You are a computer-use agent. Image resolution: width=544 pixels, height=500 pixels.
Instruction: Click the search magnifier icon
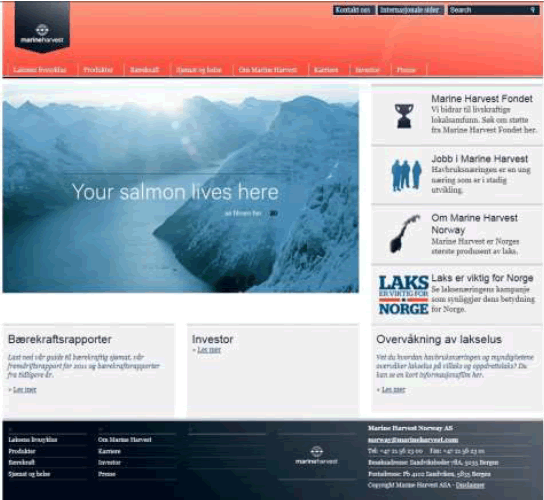tap(533, 10)
